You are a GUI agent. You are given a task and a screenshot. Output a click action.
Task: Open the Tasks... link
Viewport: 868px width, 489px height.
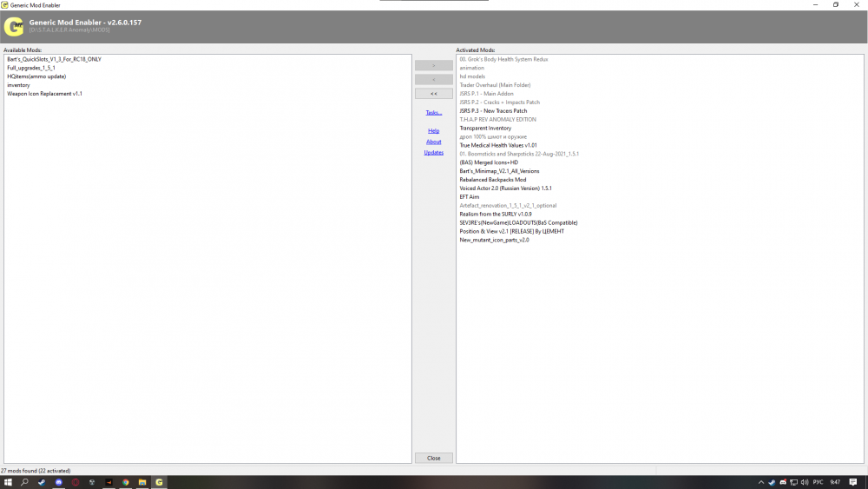click(x=433, y=112)
